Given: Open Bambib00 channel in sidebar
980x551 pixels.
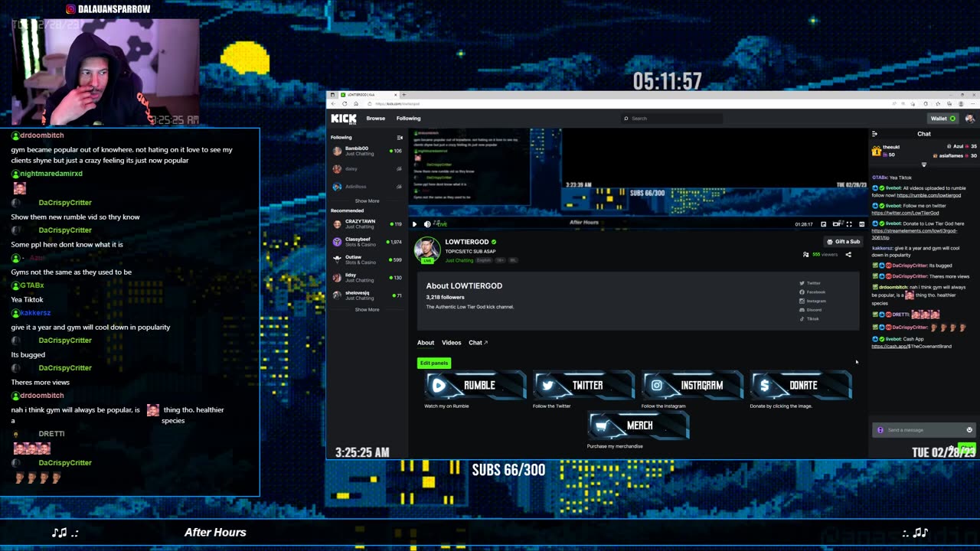Looking at the screenshot, I should pos(367,151).
